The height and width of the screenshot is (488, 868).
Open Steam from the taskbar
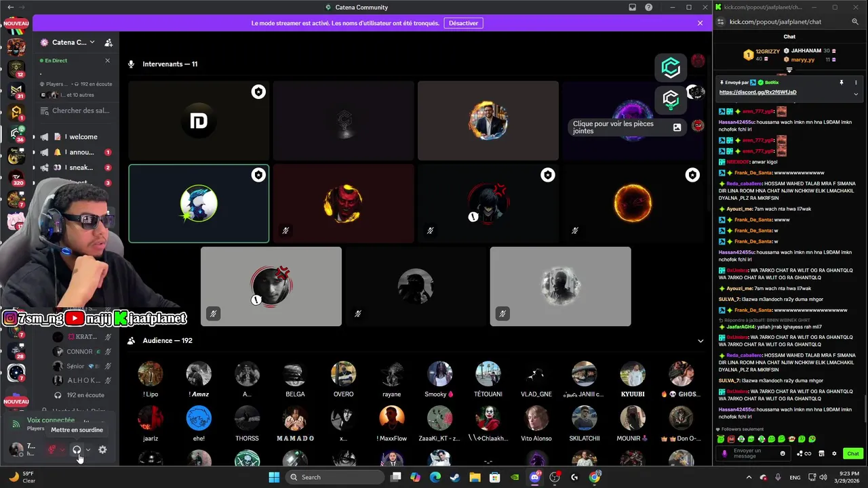(455, 477)
